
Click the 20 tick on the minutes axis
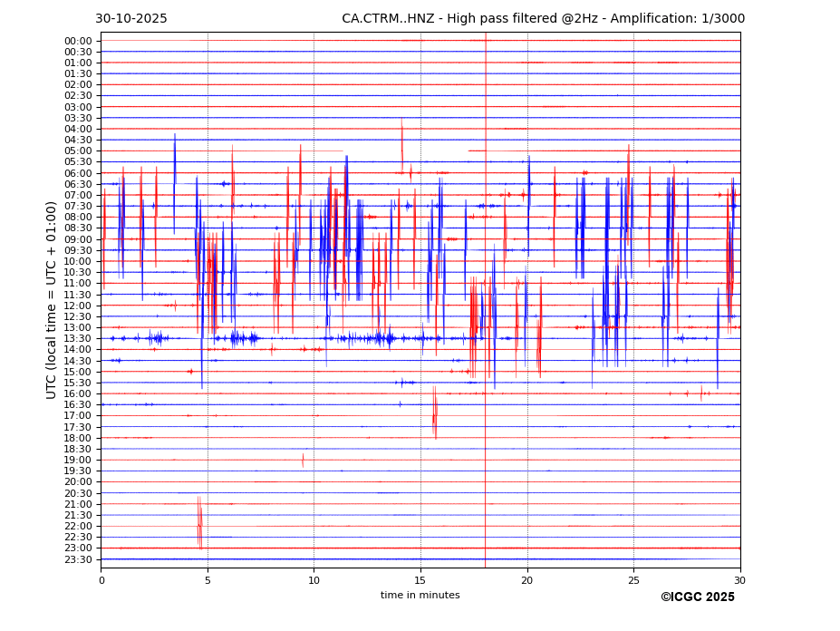526,580
